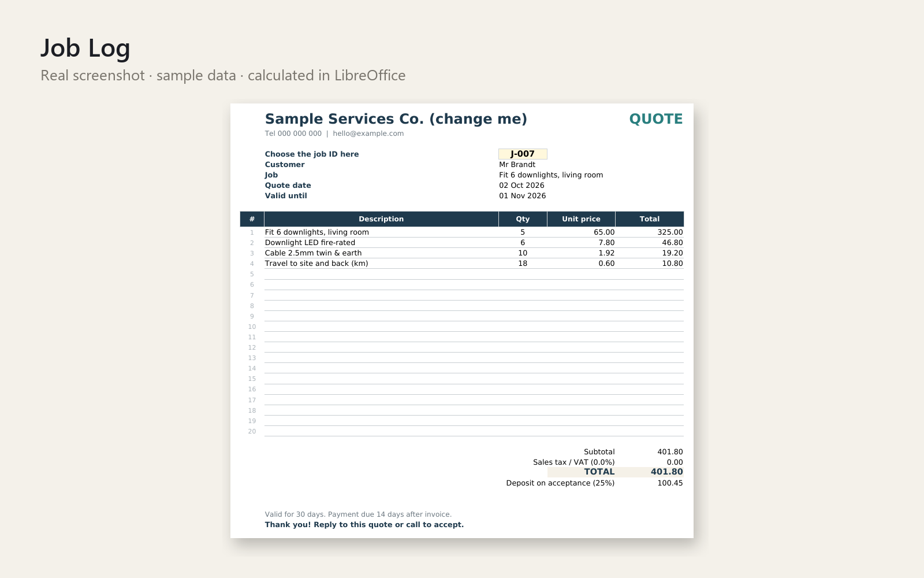Click the 'Job Log' page title
The height and width of the screenshot is (578, 924).
(x=85, y=48)
